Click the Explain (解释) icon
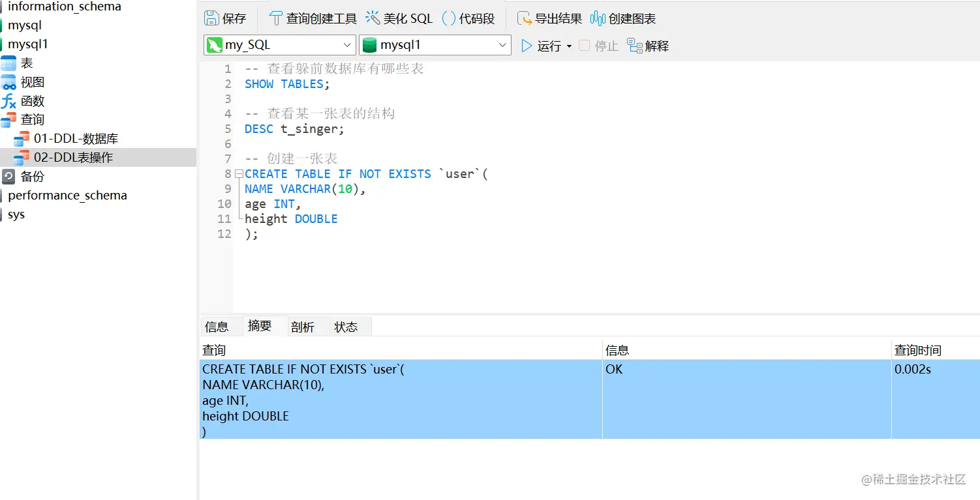This screenshot has height=500, width=980. pos(634,46)
